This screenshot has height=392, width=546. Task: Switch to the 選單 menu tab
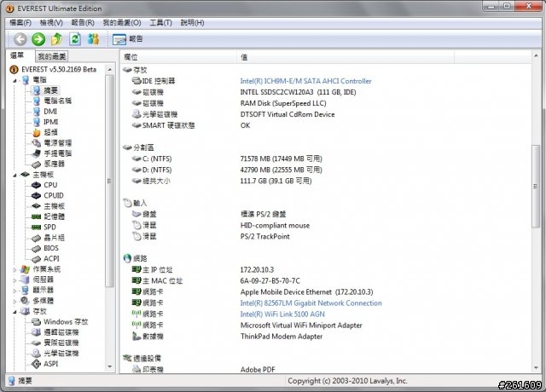click(17, 55)
